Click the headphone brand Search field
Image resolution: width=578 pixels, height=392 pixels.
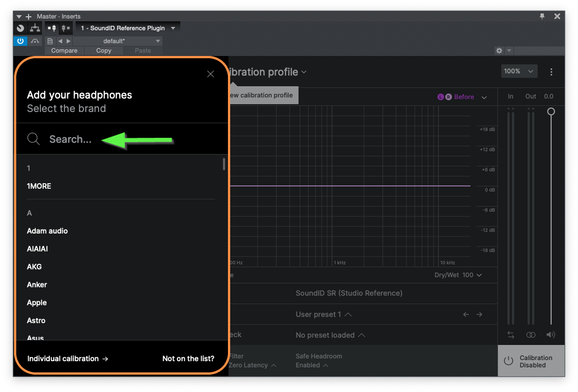pyautogui.click(x=122, y=139)
